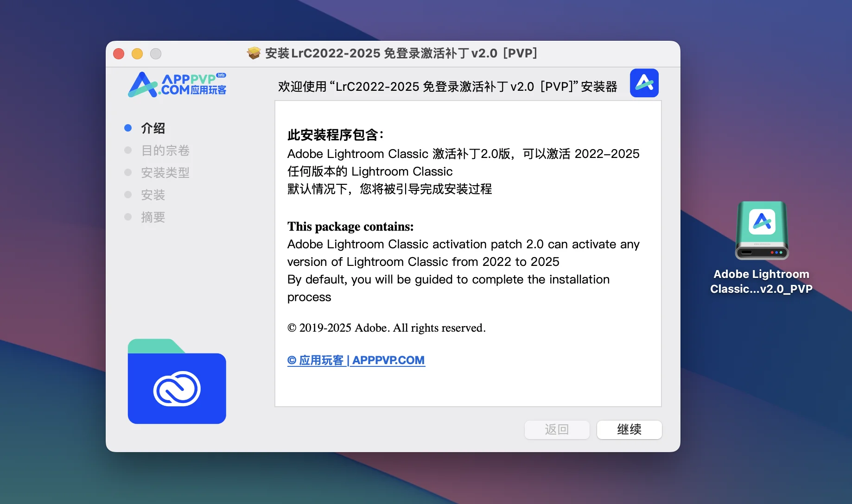Viewport: 852px width, 504px height.
Task: Click the Adobe Lightroom Classic...v2.0_PVP desktop label
Action: (x=762, y=281)
